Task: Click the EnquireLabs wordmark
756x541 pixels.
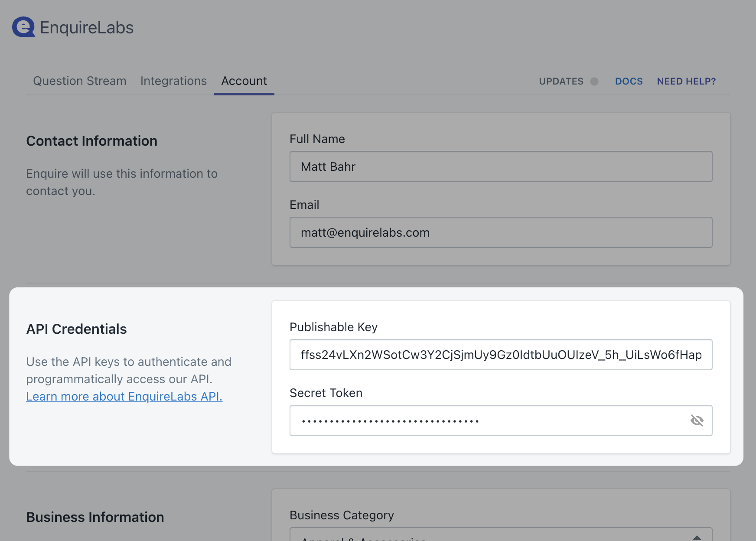Action: point(86,27)
